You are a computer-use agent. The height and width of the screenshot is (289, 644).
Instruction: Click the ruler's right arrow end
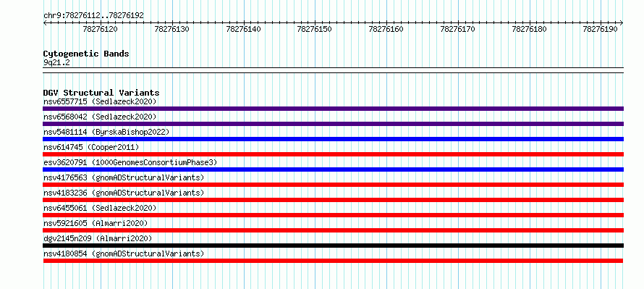click(x=622, y=23)
